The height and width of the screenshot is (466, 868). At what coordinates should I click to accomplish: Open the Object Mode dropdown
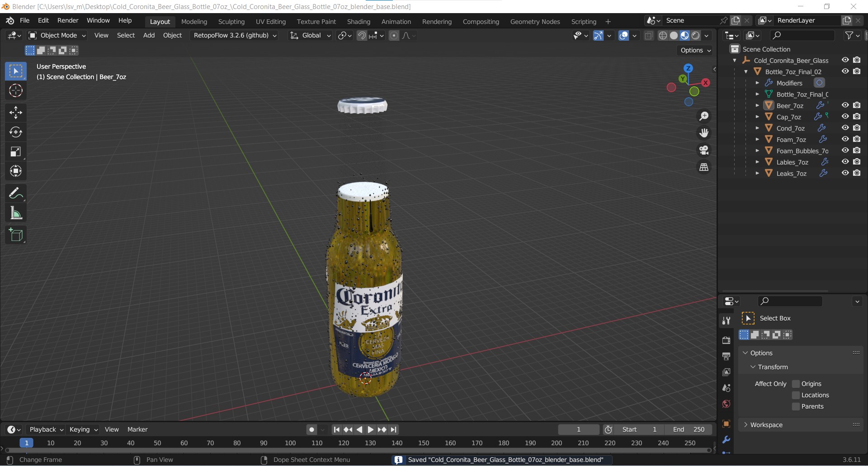[x=57, y=35]
